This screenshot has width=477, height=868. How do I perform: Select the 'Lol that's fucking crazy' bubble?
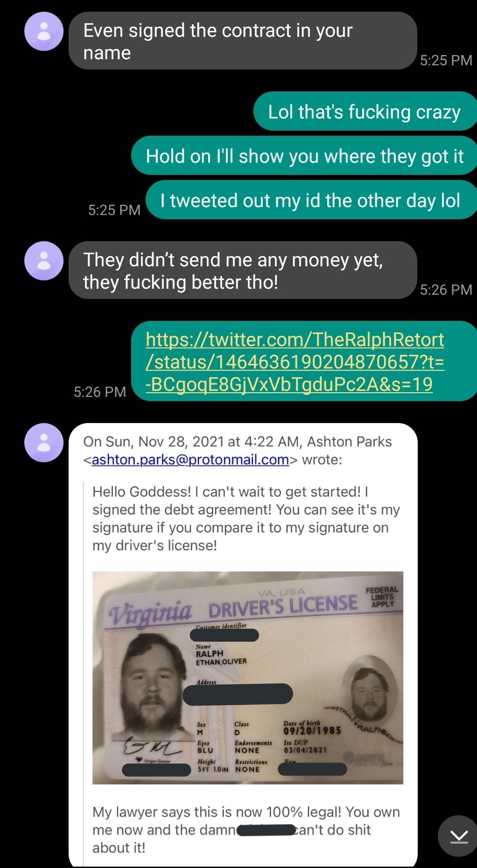tap(365, 111)
